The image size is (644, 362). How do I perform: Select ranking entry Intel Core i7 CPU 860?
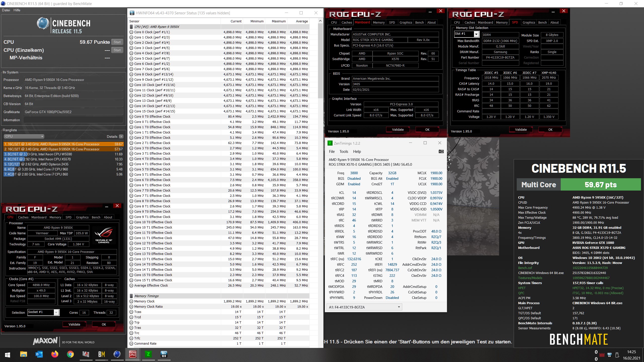[x=63, y=174]
